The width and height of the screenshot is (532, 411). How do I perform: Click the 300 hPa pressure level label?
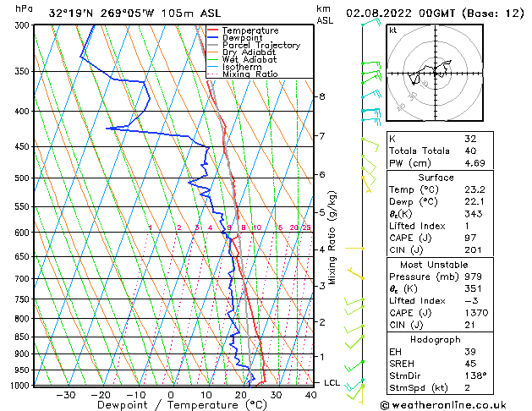click(x=24, y=25)
